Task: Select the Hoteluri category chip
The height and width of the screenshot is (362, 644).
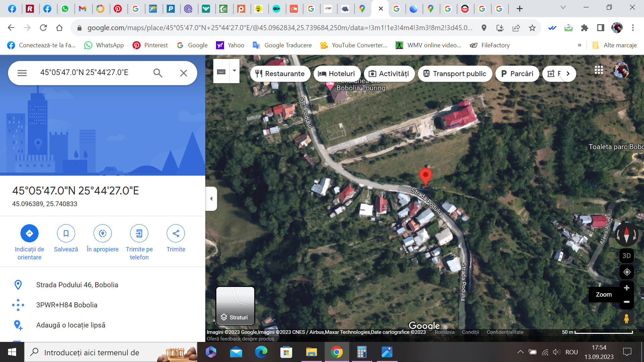Action: pos(336,74)
